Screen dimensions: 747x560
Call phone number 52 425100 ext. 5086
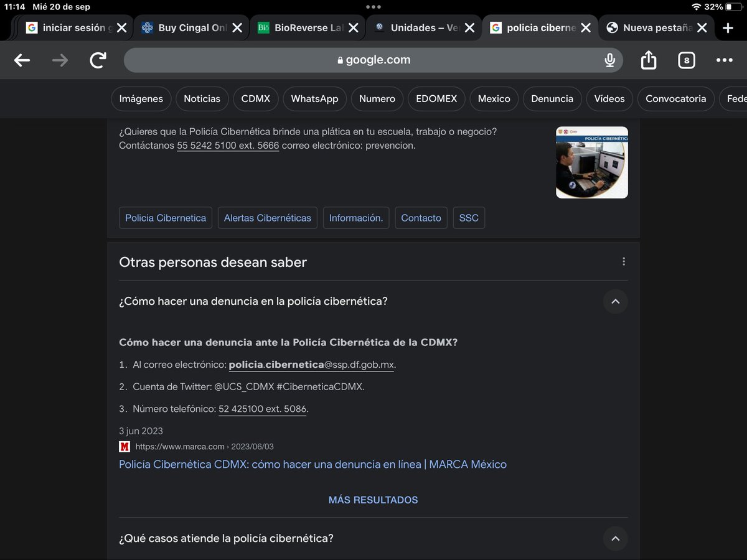(263, 409)
